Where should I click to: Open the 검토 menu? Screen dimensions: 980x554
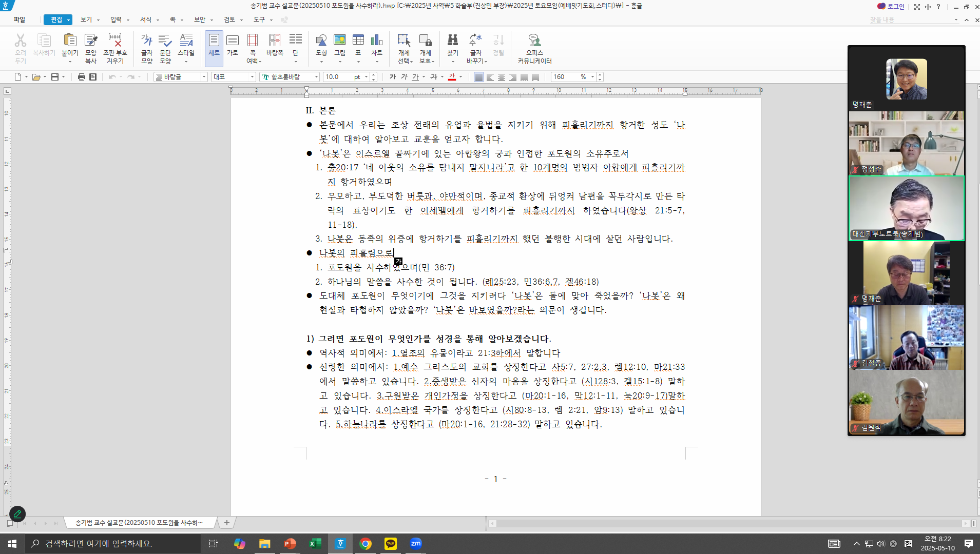point(229,19)
